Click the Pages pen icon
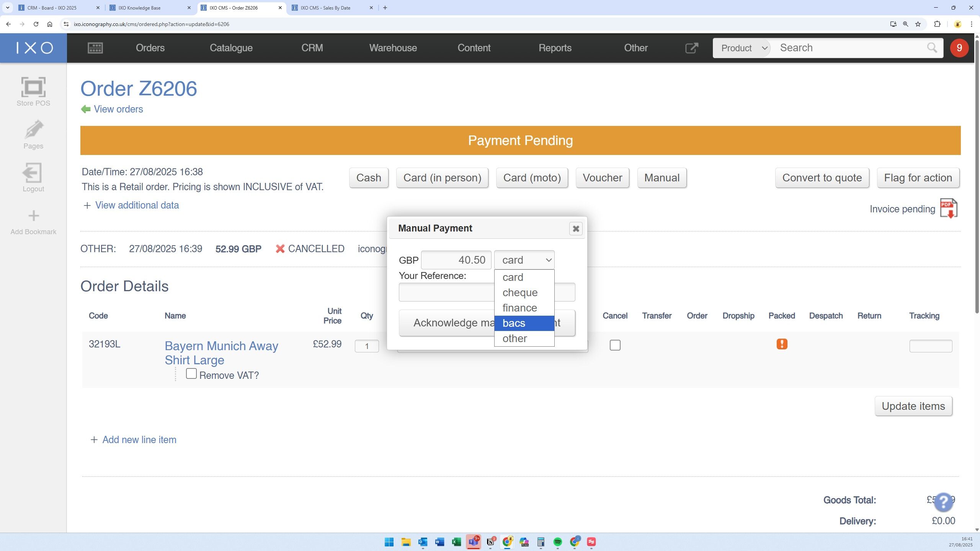 click(x=33, y=130)
